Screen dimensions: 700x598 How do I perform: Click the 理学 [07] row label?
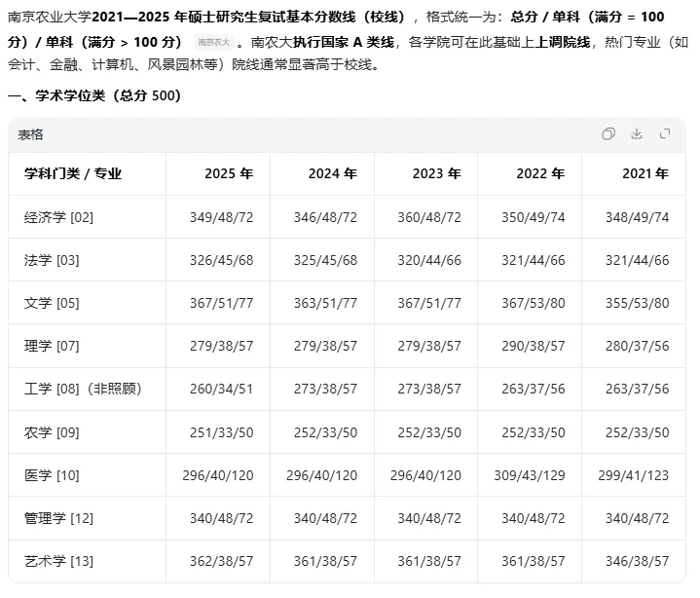[x=52, y=346]
